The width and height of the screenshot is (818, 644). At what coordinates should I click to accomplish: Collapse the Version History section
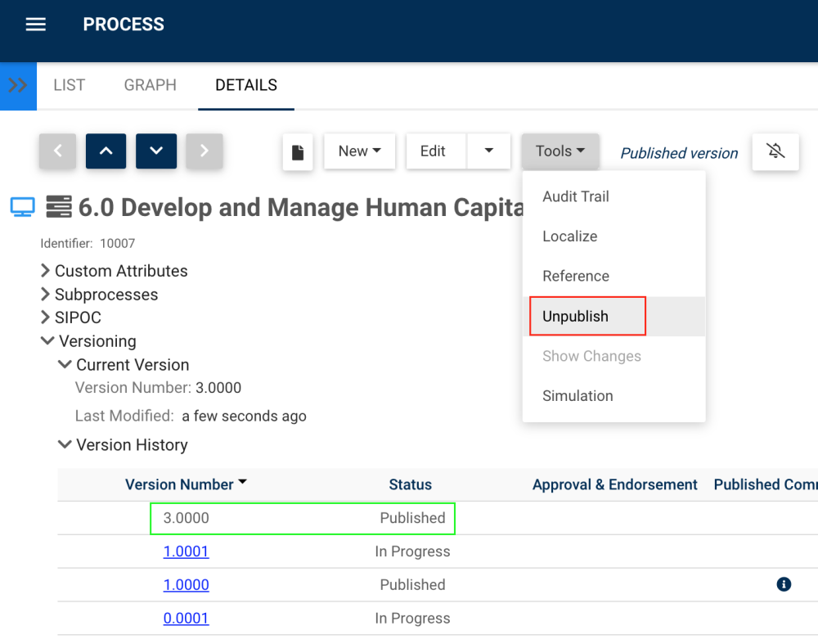pos(65,445)
